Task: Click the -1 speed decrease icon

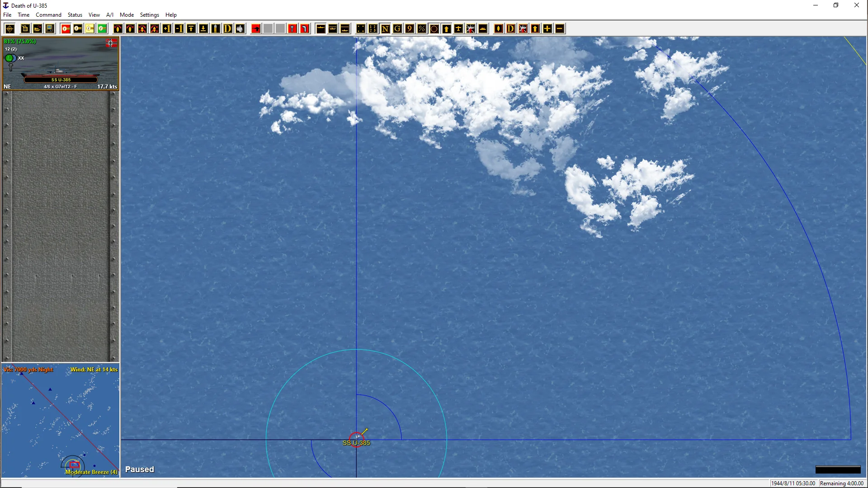Action: pyautogui.click(x=179, y=29)
